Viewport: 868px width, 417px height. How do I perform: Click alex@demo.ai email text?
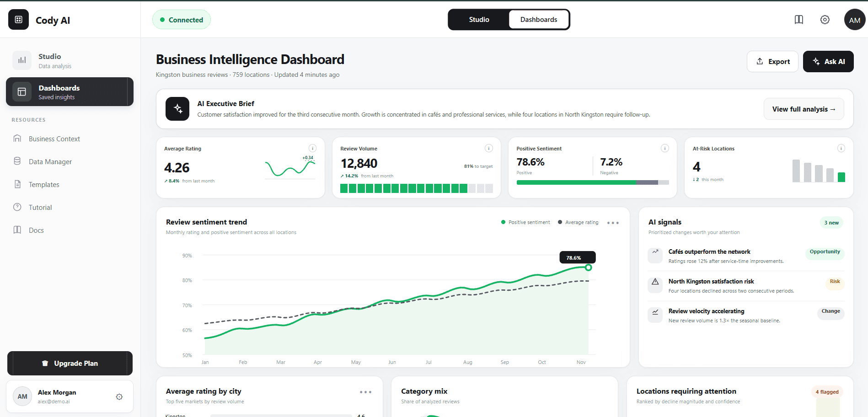click(x=54, y=402)
